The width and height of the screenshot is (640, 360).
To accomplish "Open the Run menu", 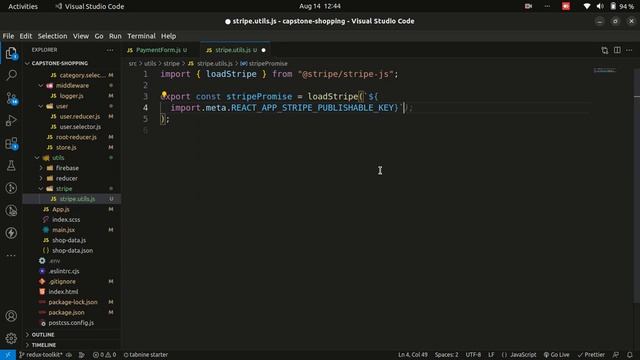I will tap(115, 36).
